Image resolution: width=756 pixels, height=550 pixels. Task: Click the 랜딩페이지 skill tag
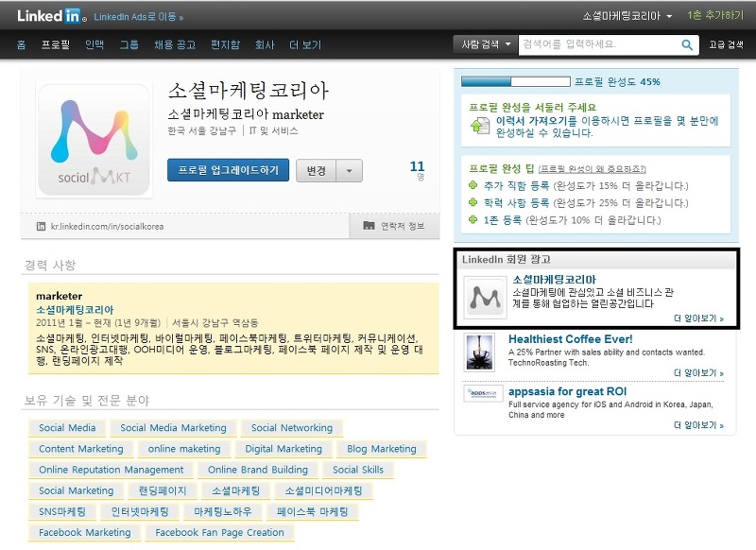(163, 490)
